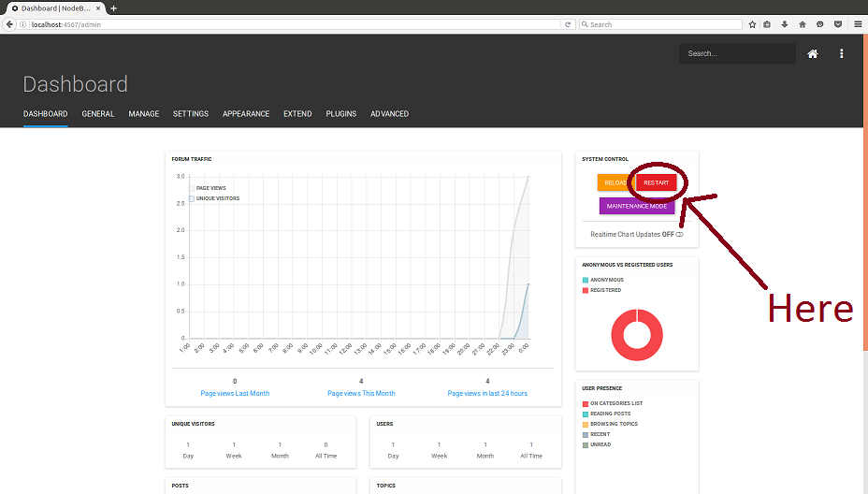Click the Dashboard | NodeBB browser tab
The image size is (868, 494).
55,8
